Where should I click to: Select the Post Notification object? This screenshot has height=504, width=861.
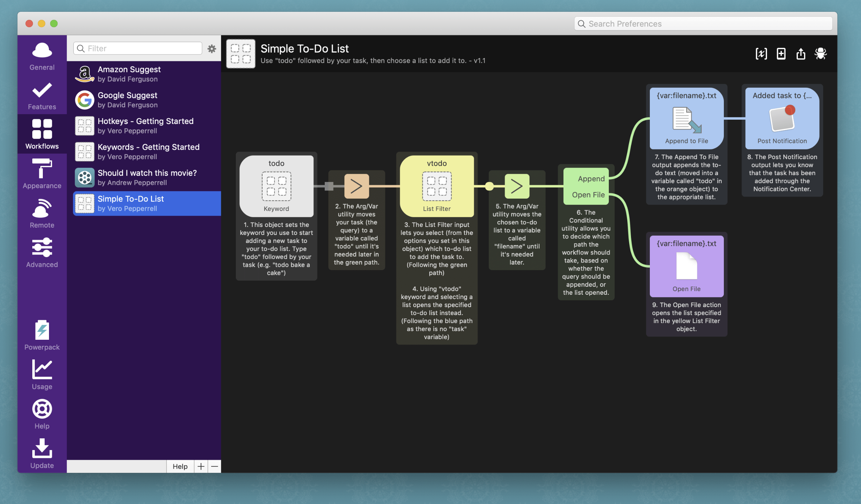coord(782,119)
